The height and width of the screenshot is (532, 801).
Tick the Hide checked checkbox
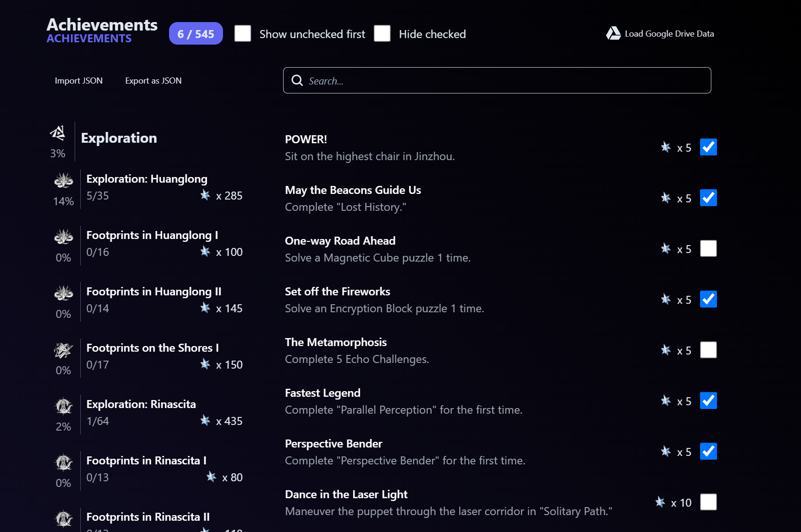382,33
